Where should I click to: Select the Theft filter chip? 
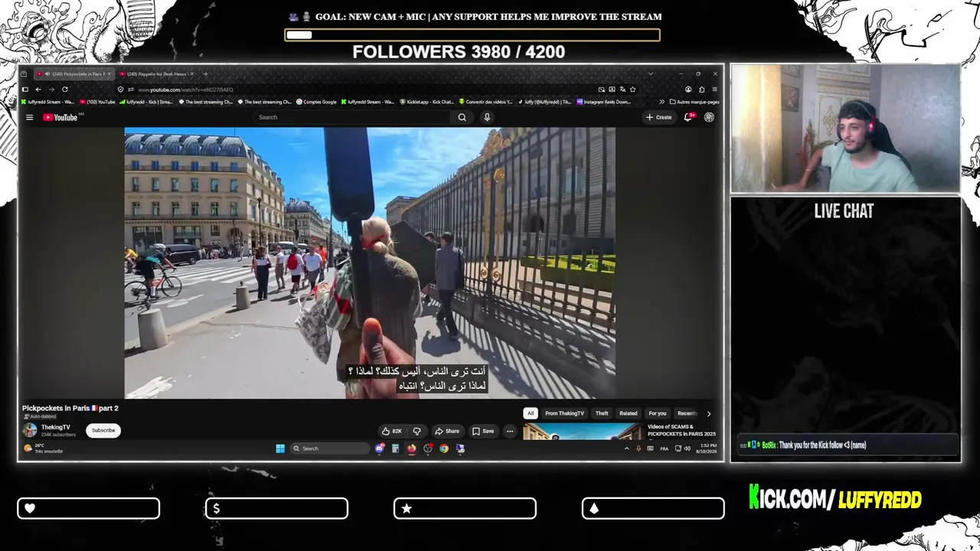pyautogui.click(x=602, y=413)
